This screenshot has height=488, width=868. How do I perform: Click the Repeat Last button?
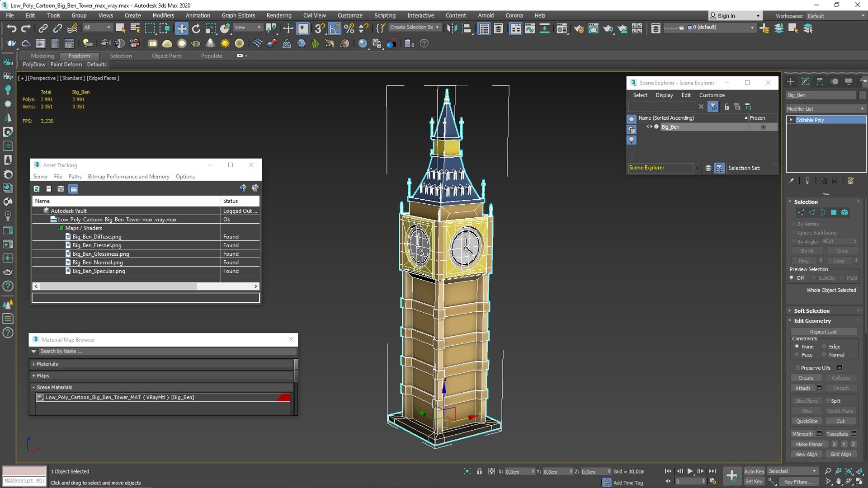click(x=823, y=332)
